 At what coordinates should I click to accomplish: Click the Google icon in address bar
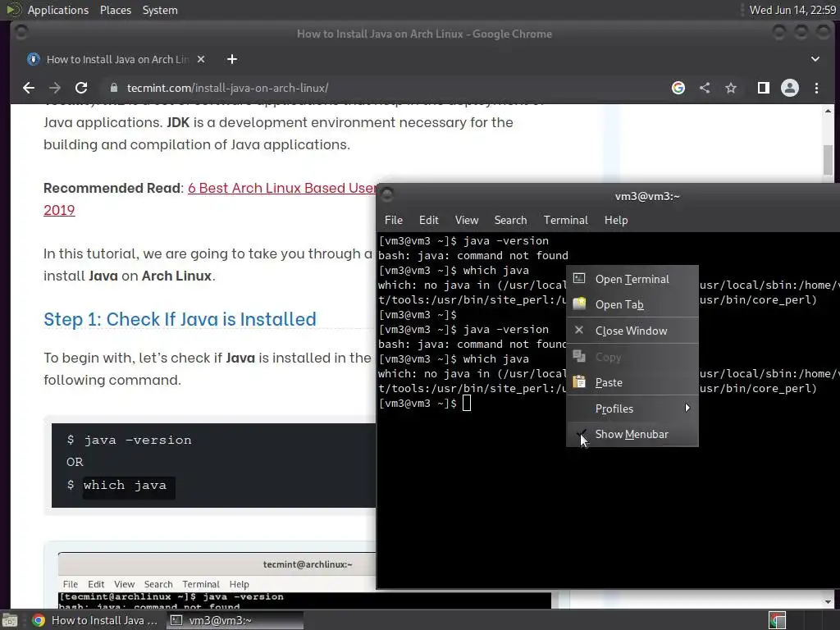[678, 88]
